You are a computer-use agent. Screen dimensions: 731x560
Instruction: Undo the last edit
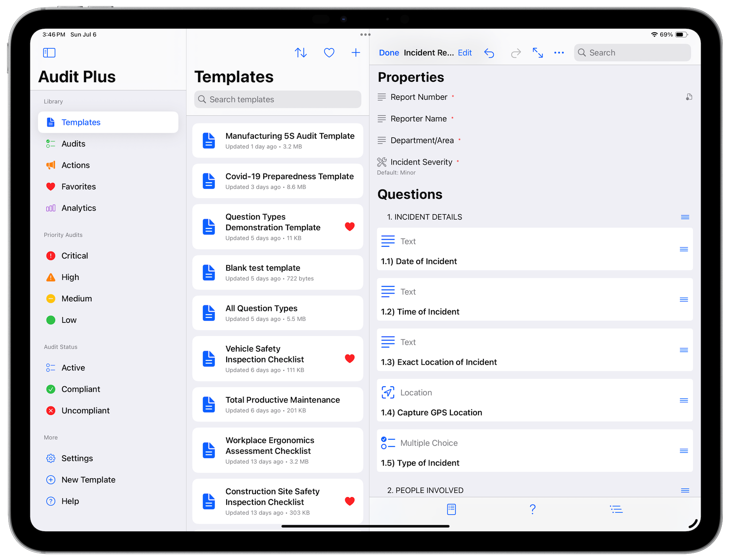click(x=489, y=53)
